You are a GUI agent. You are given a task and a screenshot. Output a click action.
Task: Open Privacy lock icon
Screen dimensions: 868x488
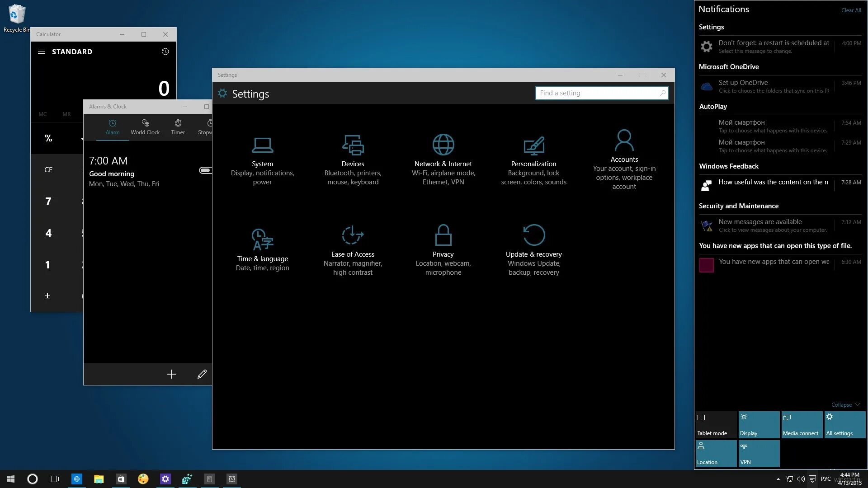pos(443,235)
